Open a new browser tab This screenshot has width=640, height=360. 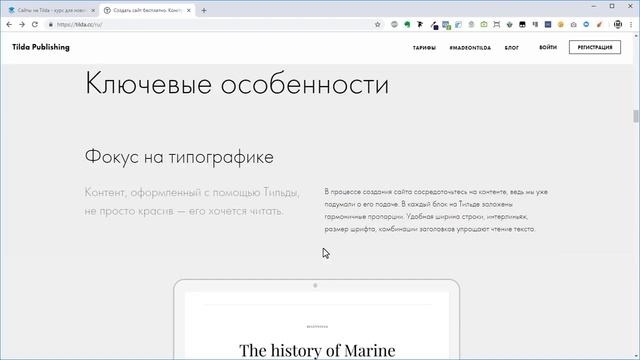204,10
